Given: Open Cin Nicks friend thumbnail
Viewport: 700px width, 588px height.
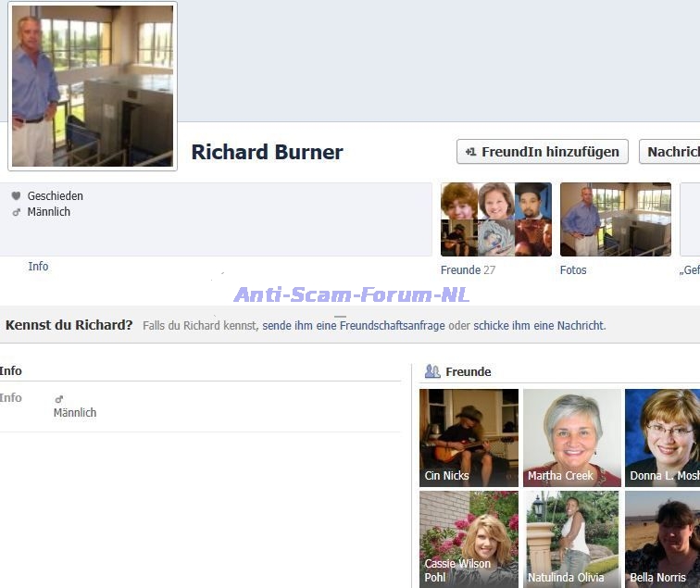Looking at the screenshot, I should coord(469,437).
